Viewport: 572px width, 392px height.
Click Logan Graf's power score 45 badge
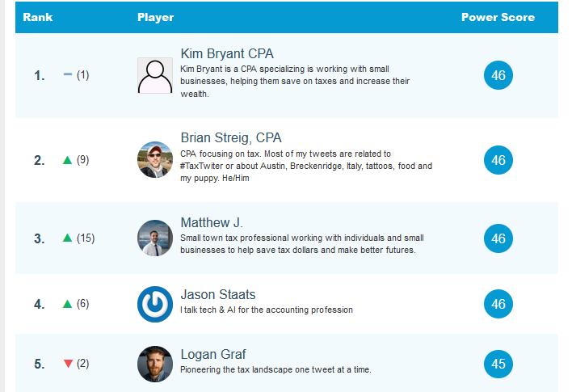pos(498,364)
